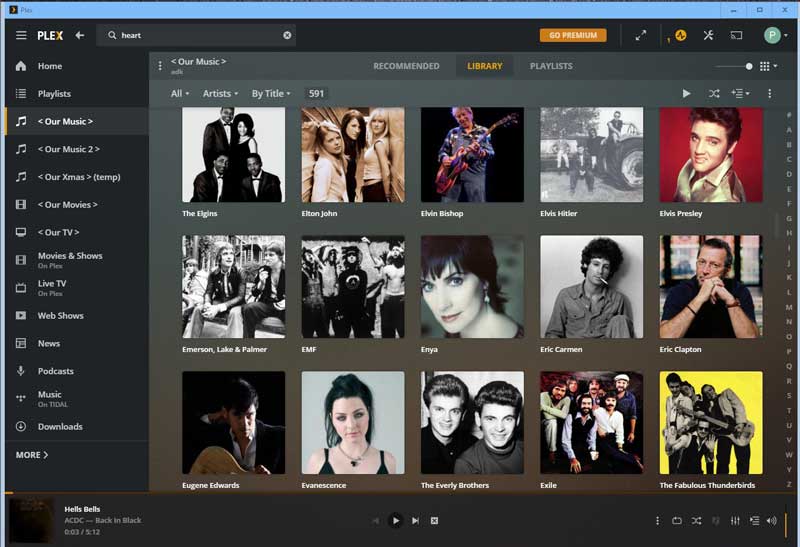Open Music on TIDAL
This screenshot has width=800, height=547.
[77, 399]
